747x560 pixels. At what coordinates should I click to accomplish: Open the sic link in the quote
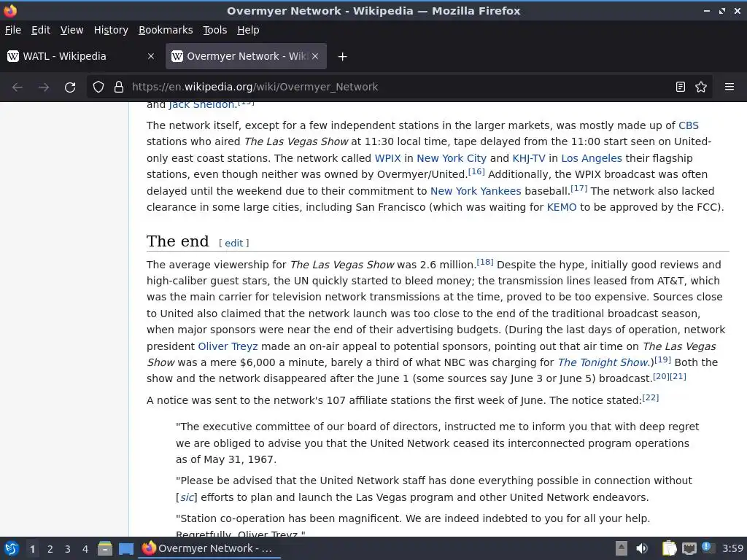[187, 498]
